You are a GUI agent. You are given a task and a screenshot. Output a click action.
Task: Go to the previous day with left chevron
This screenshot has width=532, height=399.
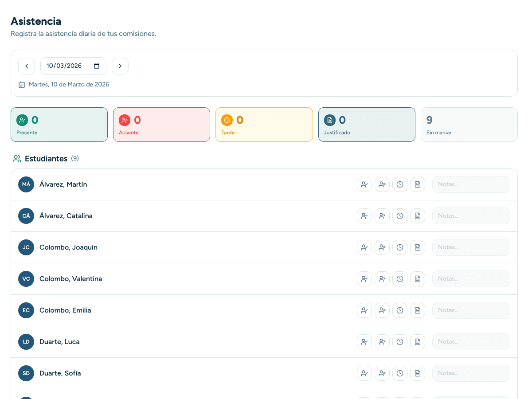[x=27, y=66]
